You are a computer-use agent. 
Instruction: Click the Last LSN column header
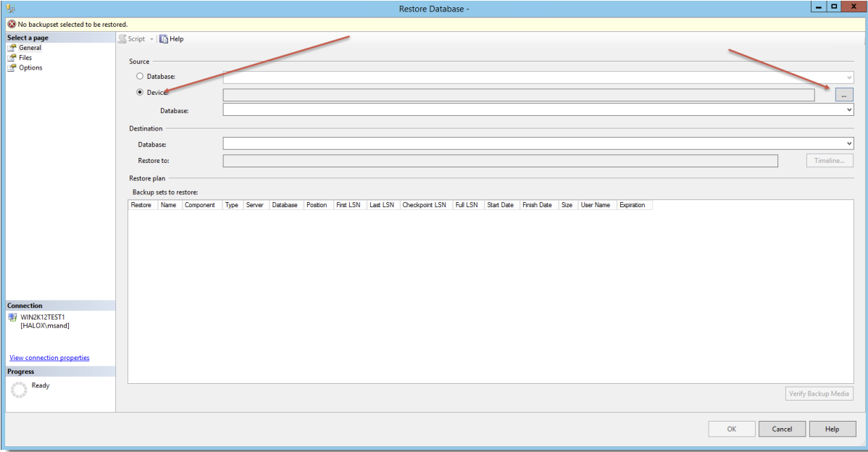[x=383, y=205]
